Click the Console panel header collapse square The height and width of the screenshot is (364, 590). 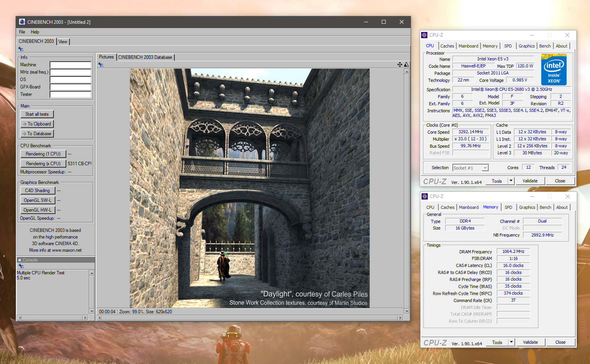tap(20, 260)
